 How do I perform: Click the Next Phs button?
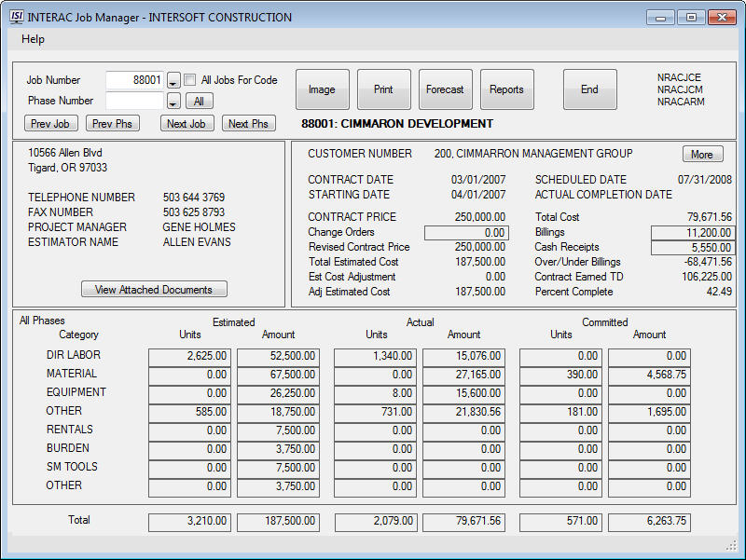248,124
